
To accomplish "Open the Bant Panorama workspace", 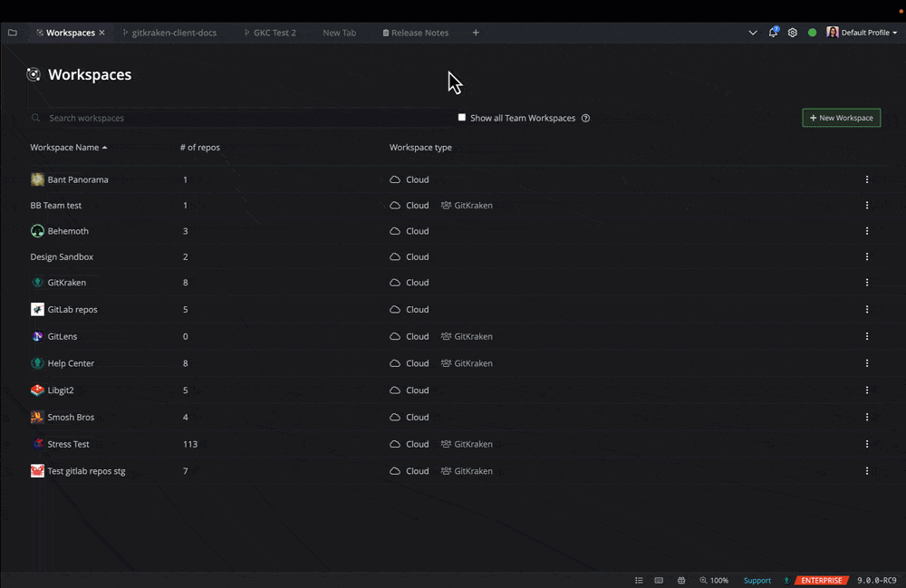I will [78, 179].
